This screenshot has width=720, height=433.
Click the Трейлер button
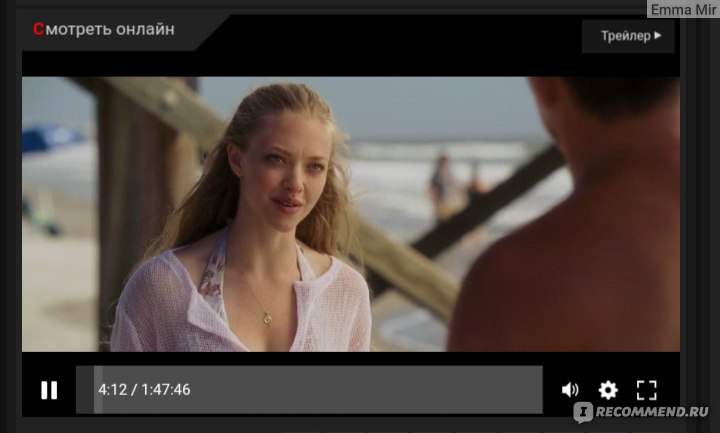(x=628, y=36)
